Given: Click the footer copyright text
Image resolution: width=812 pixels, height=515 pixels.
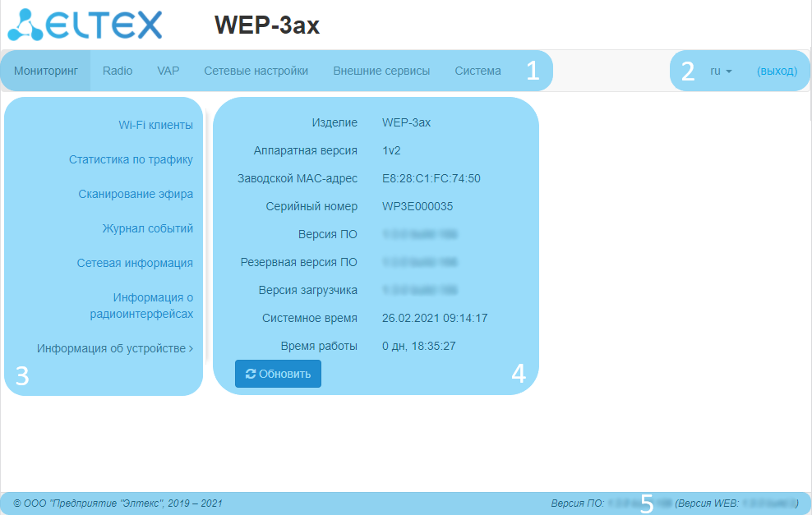Looking at the screenshot, I should click(118, 504).
